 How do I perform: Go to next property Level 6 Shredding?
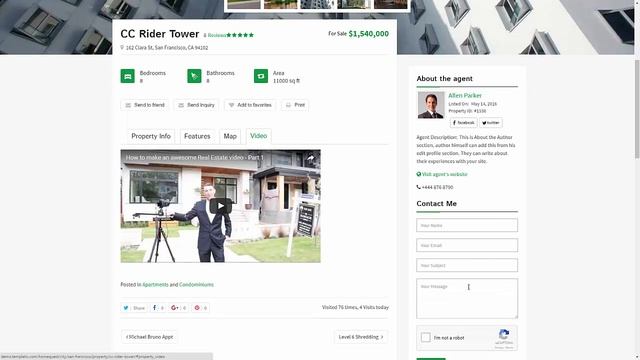361,337
